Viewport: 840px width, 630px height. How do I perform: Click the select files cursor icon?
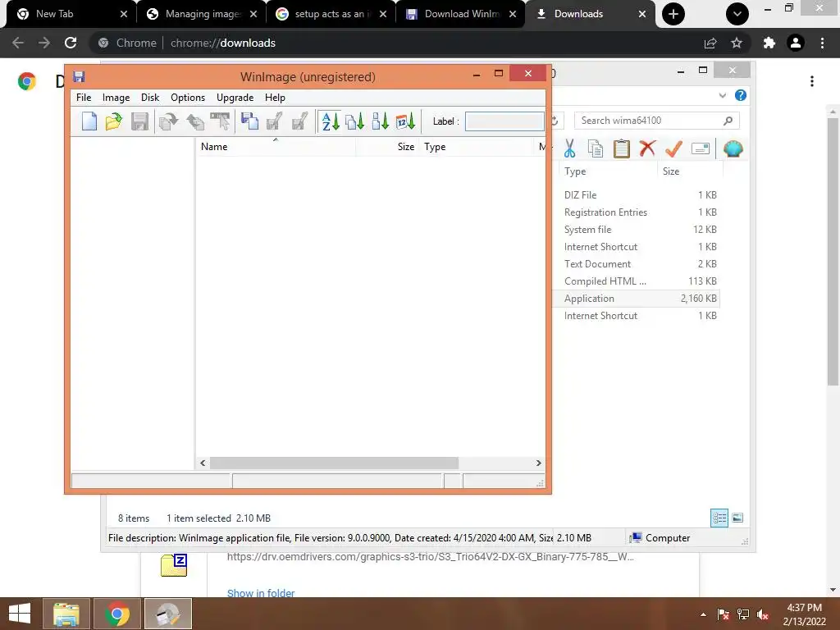(x=220, y=121)
